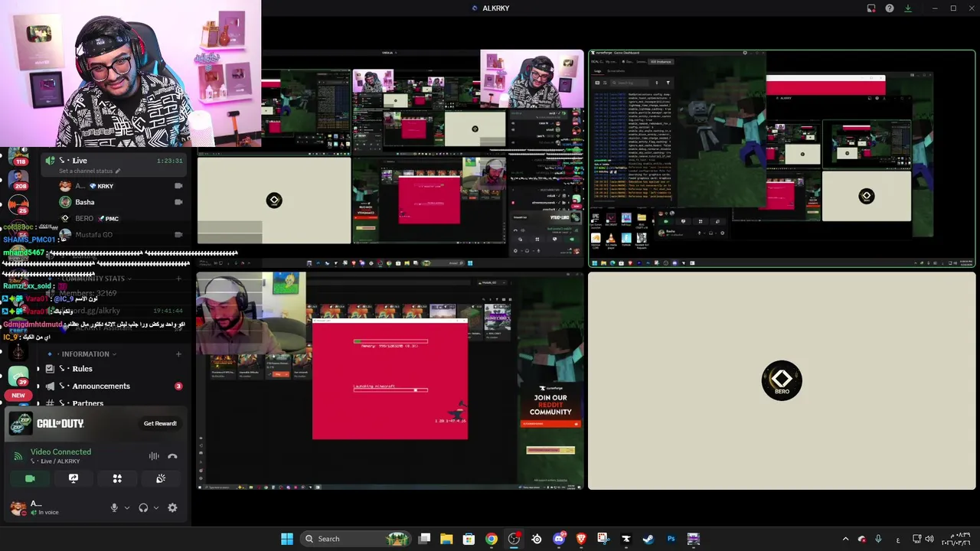The width and height of the screenshot is (980, 551).
Task: Open the Rules channel
Action: pyautogui.click(x=82, y=369)
